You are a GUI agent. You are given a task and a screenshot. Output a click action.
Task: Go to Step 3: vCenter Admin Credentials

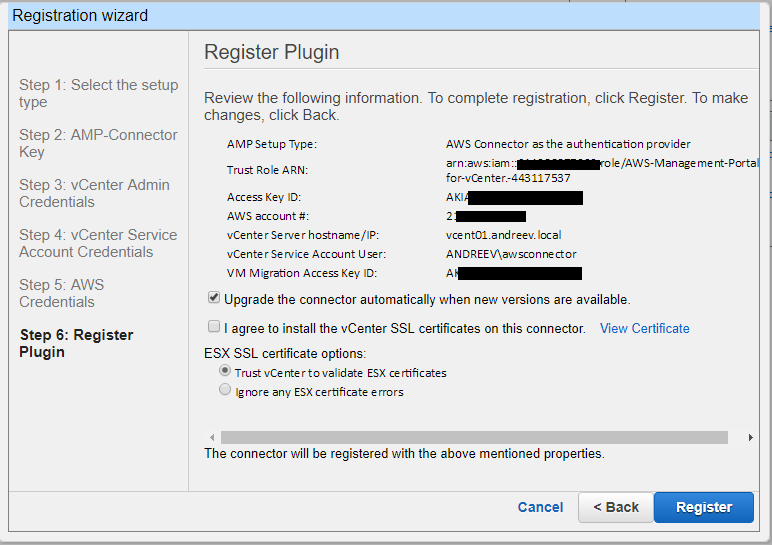coord(94,193)
